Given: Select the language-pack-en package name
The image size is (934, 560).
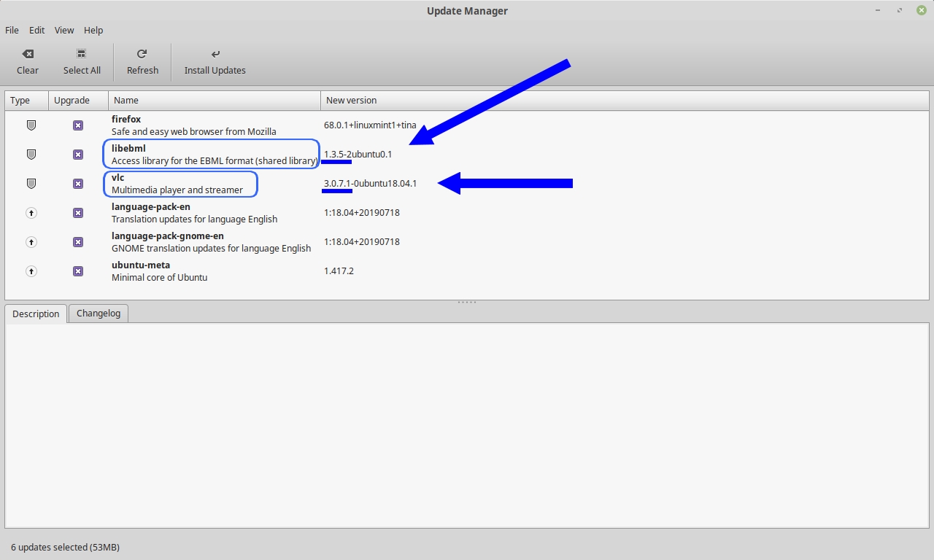Looking at the screenshot, I should (x=150, y=206).
